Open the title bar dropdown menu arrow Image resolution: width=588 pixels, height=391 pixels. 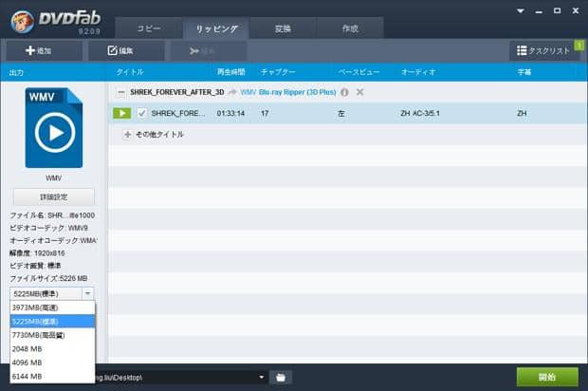[521, 10]
